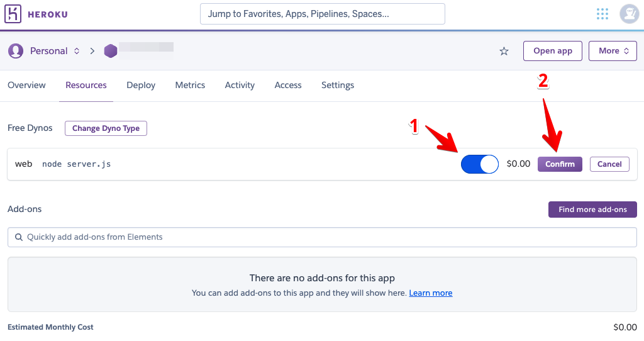Open the Access tab
The height and width of the screenshot is (341, 644).
point(288,85)
